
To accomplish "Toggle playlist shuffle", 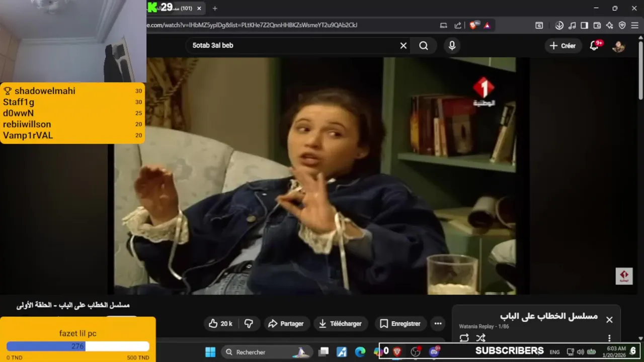I will tap(480, 338).
